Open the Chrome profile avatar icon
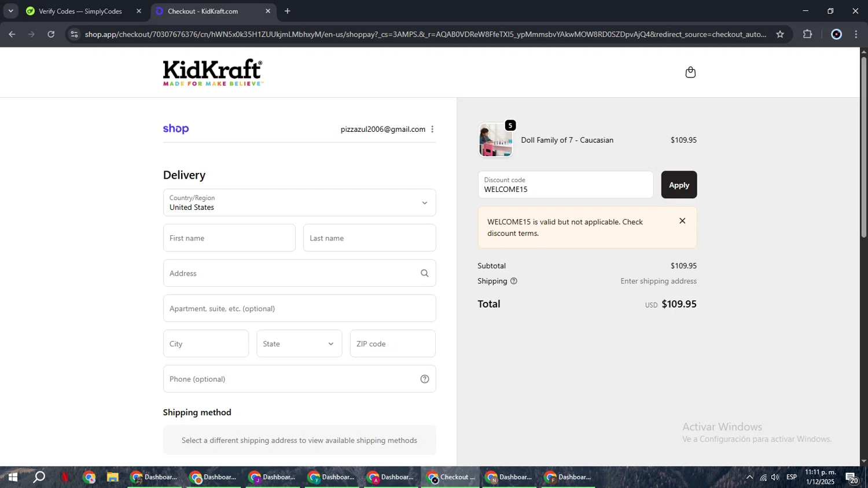 click(x=836, y=34)
